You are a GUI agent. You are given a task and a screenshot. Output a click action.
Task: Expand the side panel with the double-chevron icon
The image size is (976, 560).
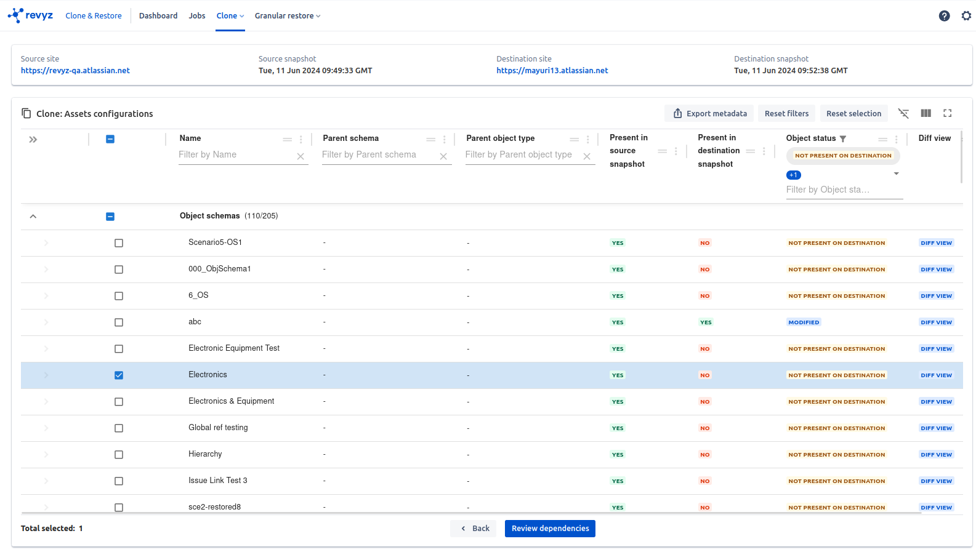[x=33, y=140]
